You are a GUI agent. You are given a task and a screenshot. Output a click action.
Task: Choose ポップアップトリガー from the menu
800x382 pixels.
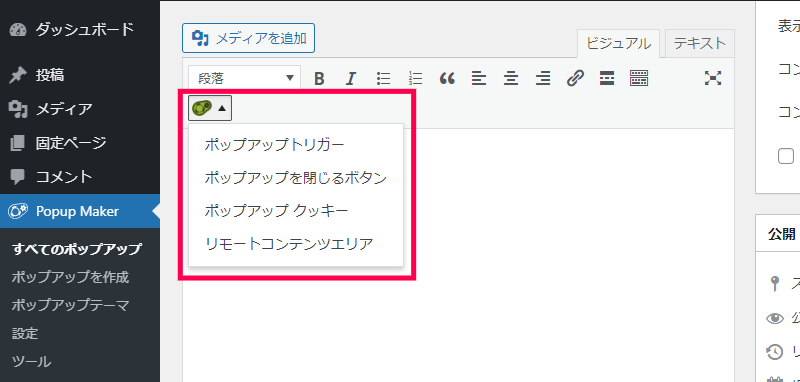274,145
